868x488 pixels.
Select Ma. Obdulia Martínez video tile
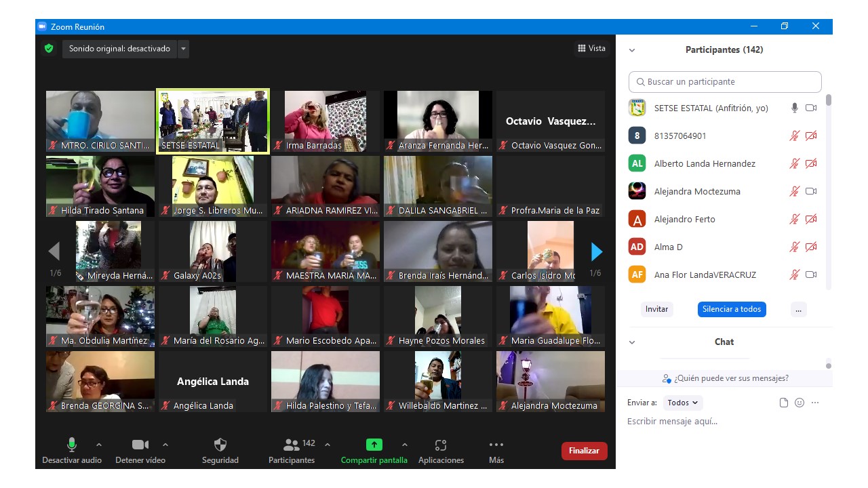pos(100,317)
